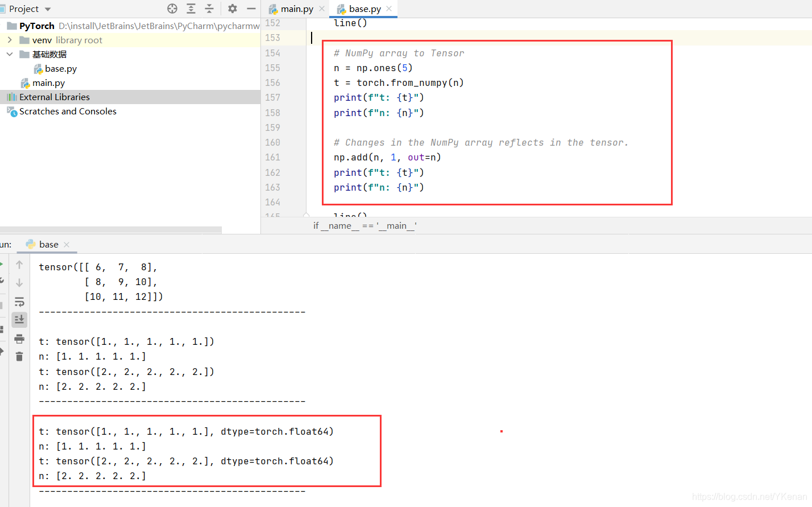Click the venv folder icon
Screen dimensions: 812x507
24,40
